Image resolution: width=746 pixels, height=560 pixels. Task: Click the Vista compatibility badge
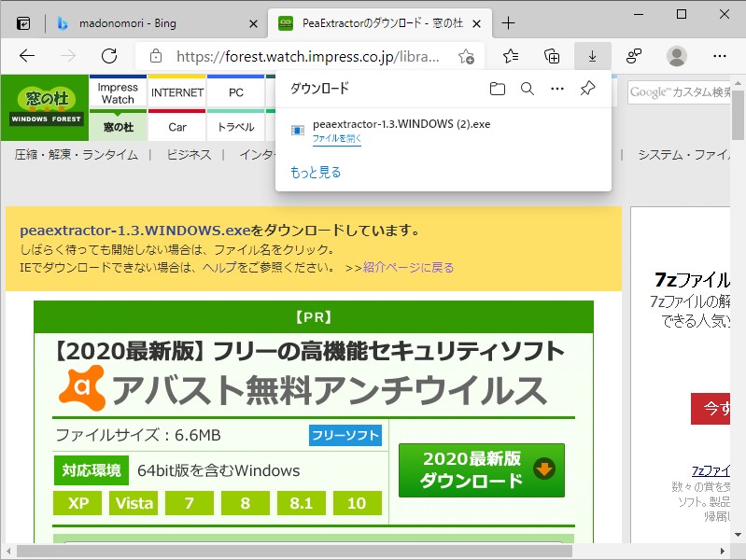coord(134,503)
